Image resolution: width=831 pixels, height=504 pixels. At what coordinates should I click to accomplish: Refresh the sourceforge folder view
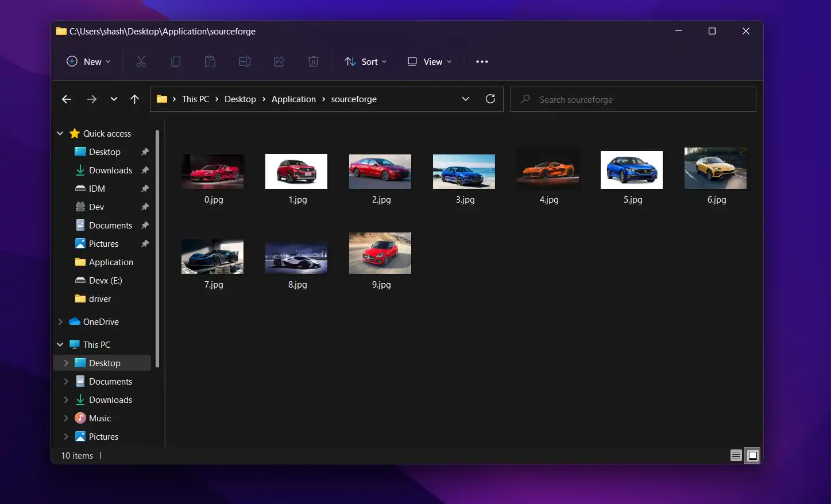pos(490,99)
